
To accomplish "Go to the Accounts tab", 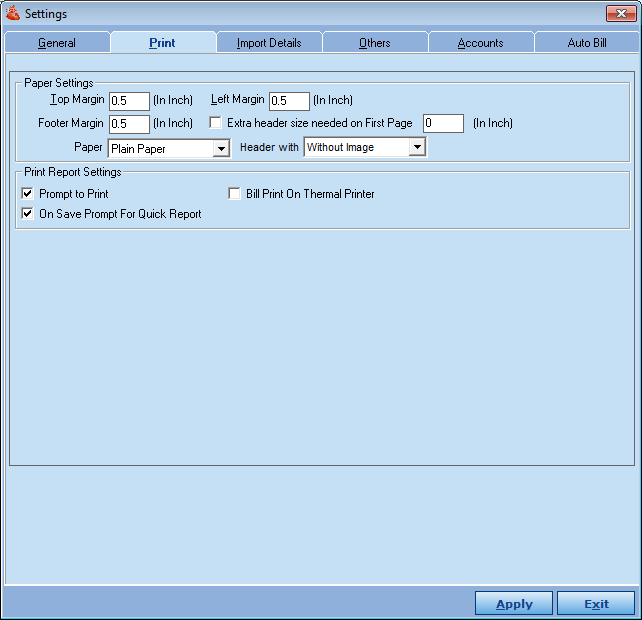I will (x=480, y=43).
